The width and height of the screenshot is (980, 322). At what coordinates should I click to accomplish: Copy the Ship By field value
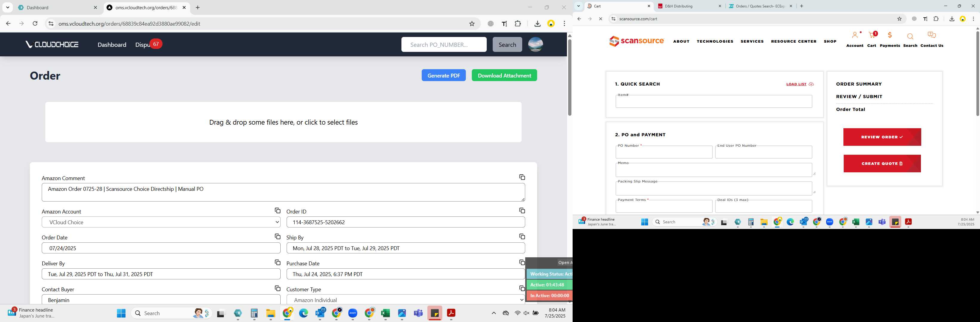[x=522, y=236]
